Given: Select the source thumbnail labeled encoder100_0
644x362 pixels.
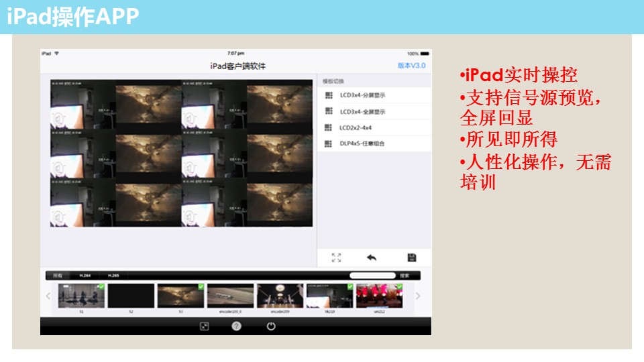Looking at the screenshot, I should [x=230, y=296].
